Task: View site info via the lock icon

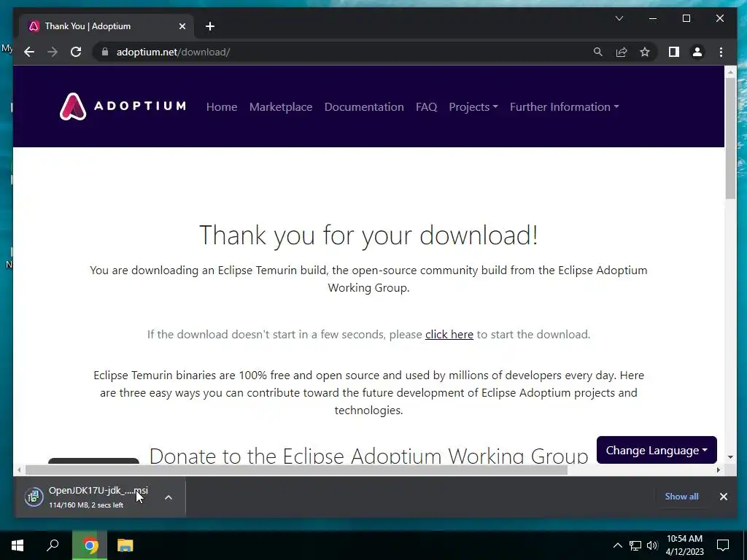Action: [x=105, y=52]
